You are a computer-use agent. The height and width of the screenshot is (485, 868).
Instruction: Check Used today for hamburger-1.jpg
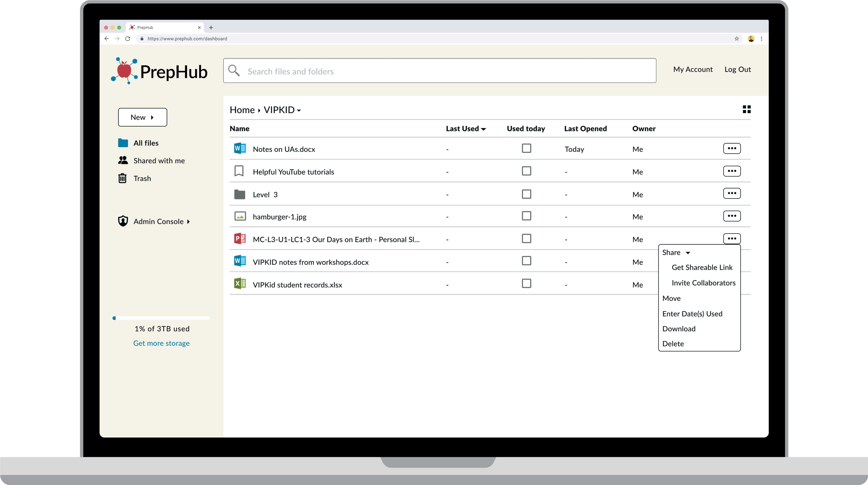point(526,216)
